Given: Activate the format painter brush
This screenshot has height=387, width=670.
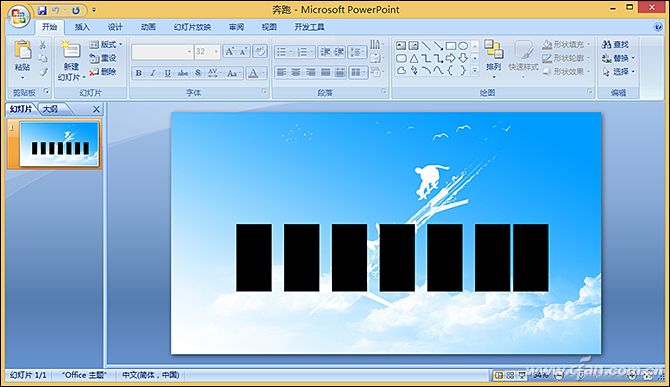Looking at the screenshot, I should coord(43,72).
